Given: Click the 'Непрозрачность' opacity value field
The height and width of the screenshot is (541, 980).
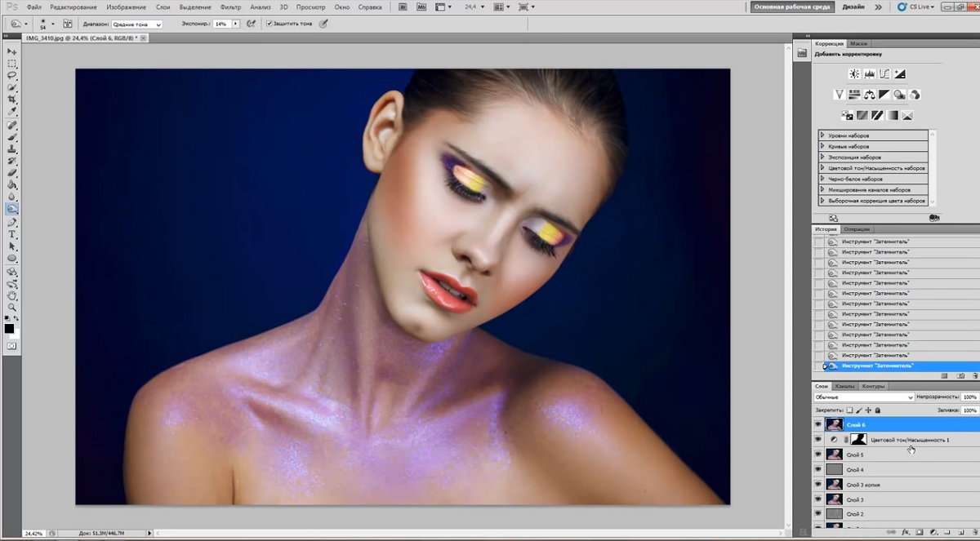Looking at the screenshot, I should [970, 397].
